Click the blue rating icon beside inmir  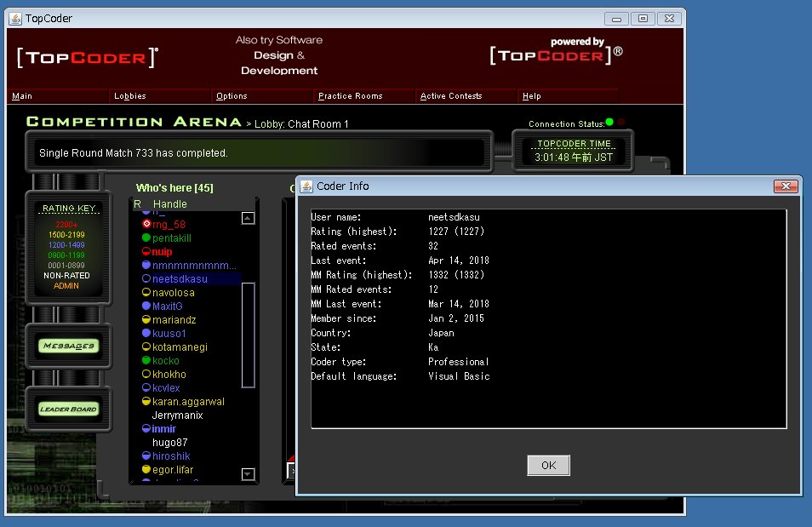pos(146,428)
